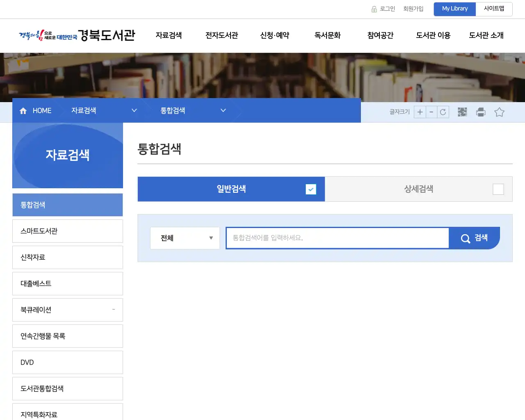The height and width of the screenshot is (420, 525).
Task: Uncheck the 일반검색 checkbox
Action: [x=311, y=189]
